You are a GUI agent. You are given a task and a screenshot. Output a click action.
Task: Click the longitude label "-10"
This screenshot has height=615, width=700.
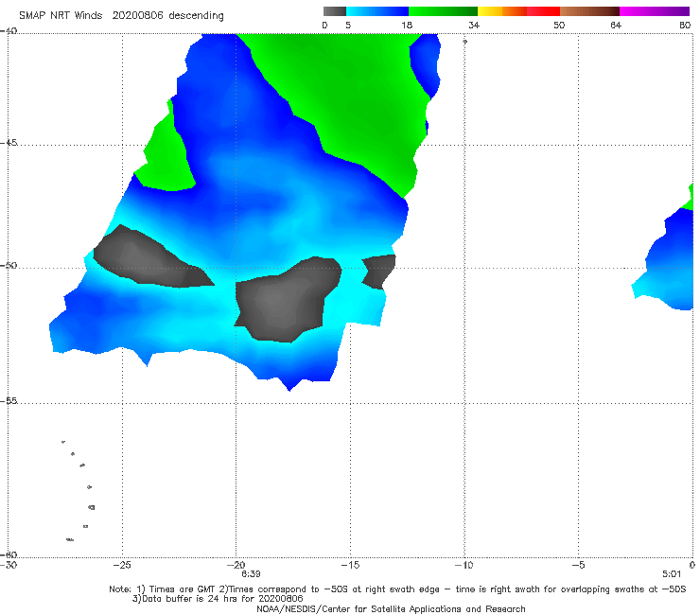(464, 565)
